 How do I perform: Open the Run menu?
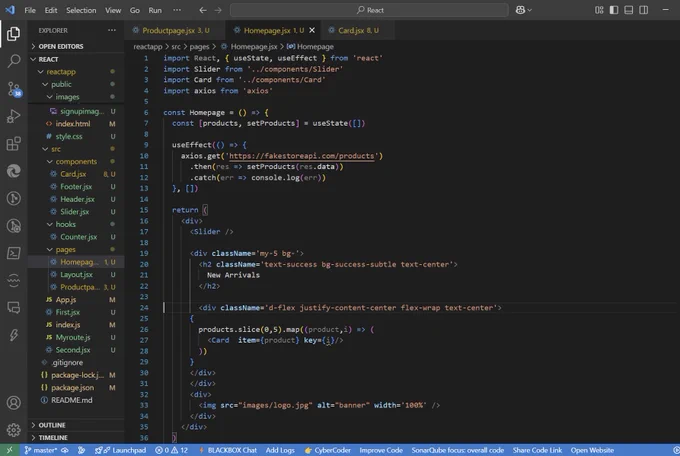[x=155, y=10]
